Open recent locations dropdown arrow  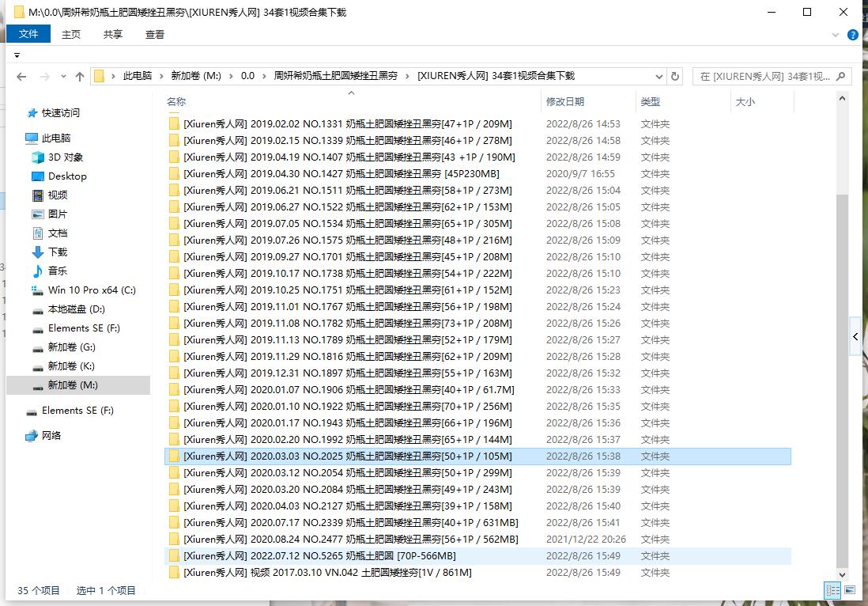tap(64, 77)
